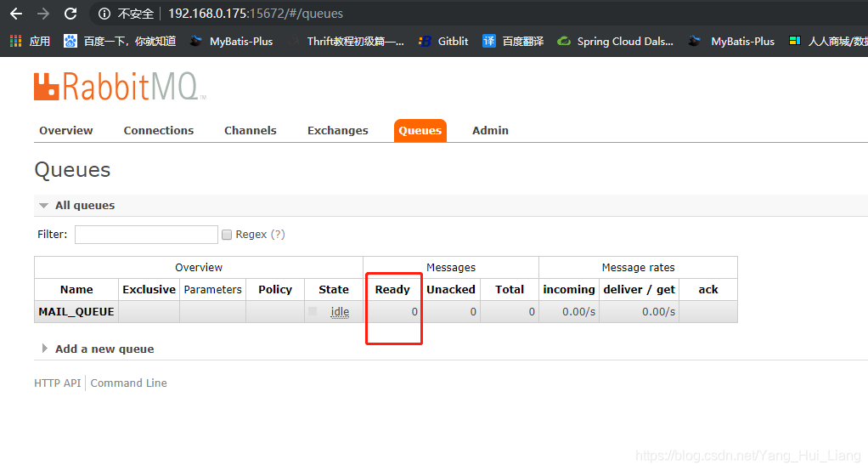Screen dimensions: 868x471
Task: Switch to the Connections tab
Action: [159, 131]
